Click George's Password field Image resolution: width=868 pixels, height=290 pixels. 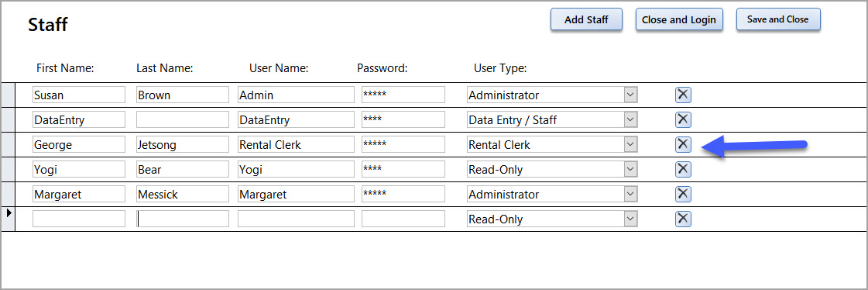[x=403, y=144]
